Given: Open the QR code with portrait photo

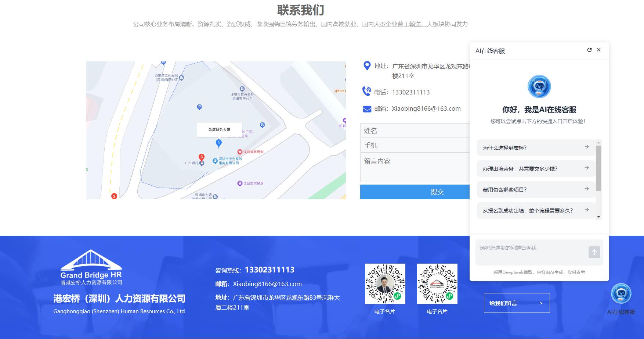Looking at the screenshot, I should [385, 284].
